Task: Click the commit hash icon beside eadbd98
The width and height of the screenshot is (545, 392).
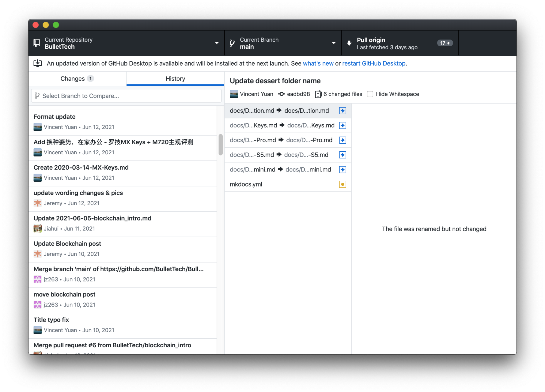Action: click(x=281, y=94)
